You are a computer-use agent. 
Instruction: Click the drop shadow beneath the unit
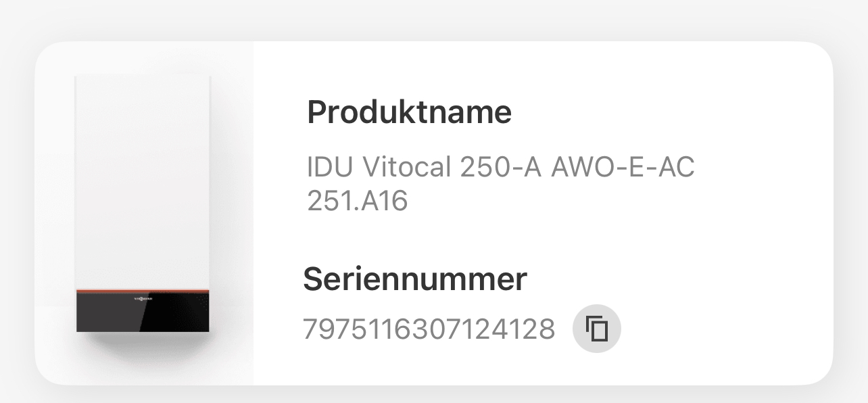point(143,345)
